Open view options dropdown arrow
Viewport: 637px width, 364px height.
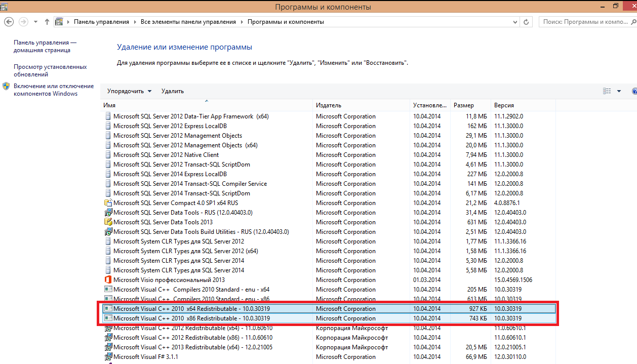pos(619,92)
